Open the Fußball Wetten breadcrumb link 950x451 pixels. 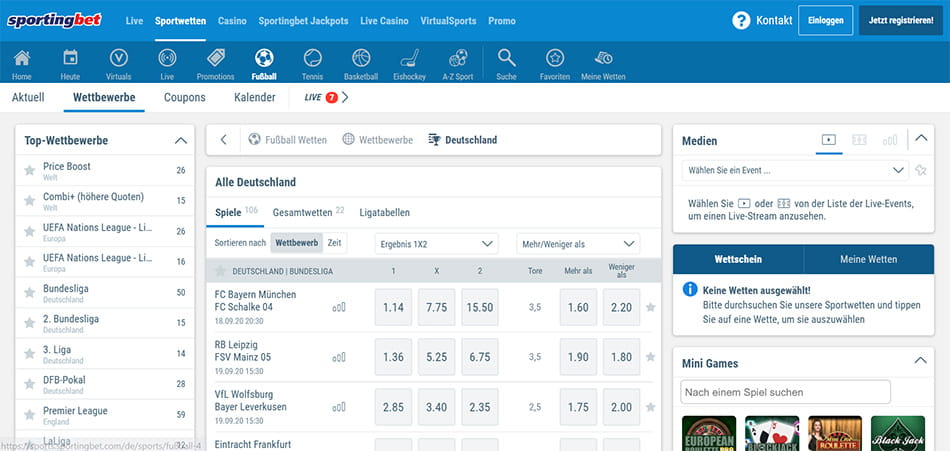(288, 140)
